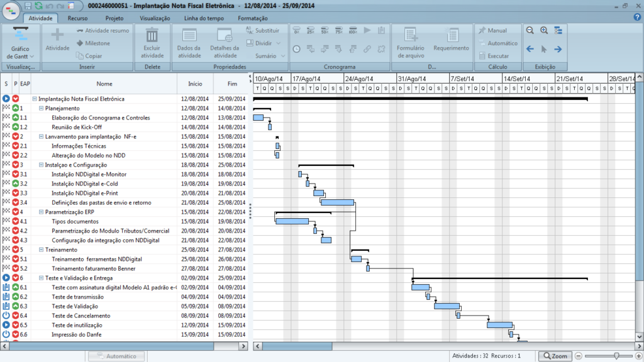The height and width of the screenshot is (362, 644).
Task: Select Automático calculation mode in ribbon
Action: (x=497, y=43)
